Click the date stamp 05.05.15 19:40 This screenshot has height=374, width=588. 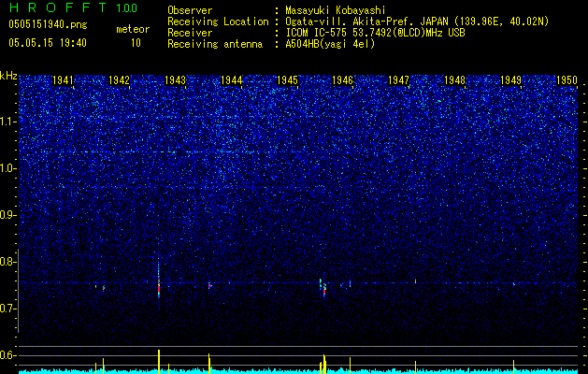coord(48,43)
